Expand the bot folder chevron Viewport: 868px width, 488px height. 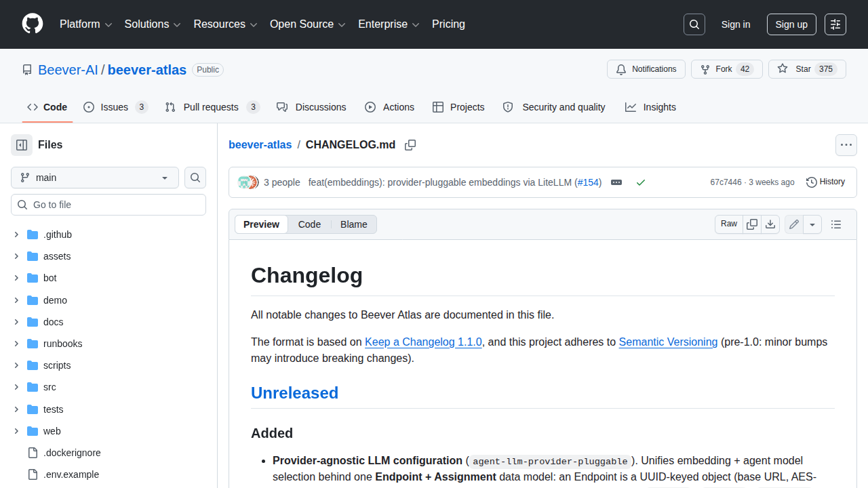coord(16,278)
